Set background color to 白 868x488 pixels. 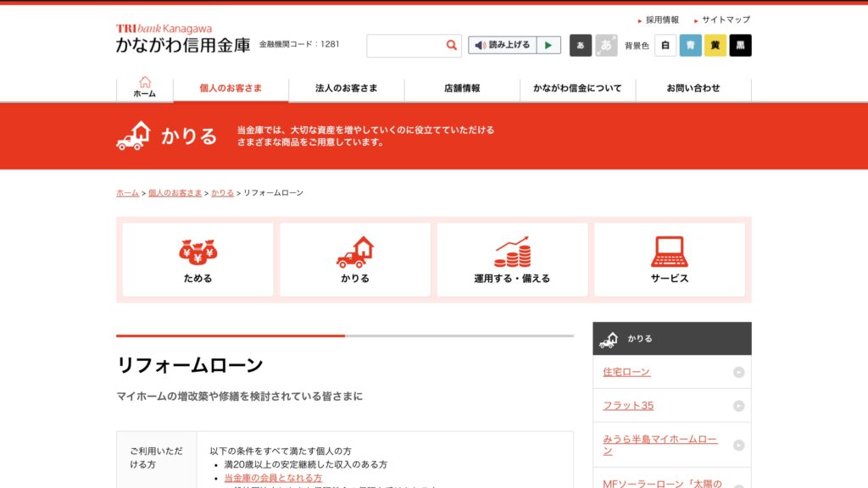665,47
